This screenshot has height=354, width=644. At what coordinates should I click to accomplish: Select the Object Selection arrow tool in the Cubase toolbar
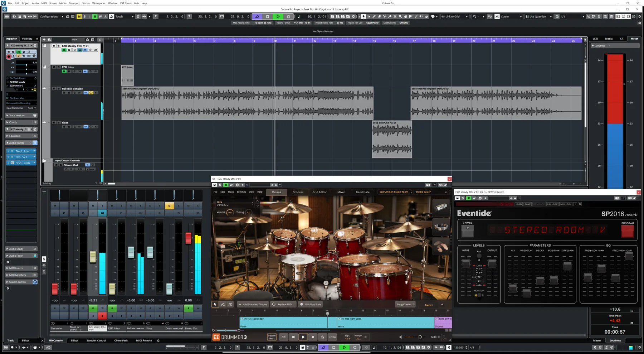[364, 16]
